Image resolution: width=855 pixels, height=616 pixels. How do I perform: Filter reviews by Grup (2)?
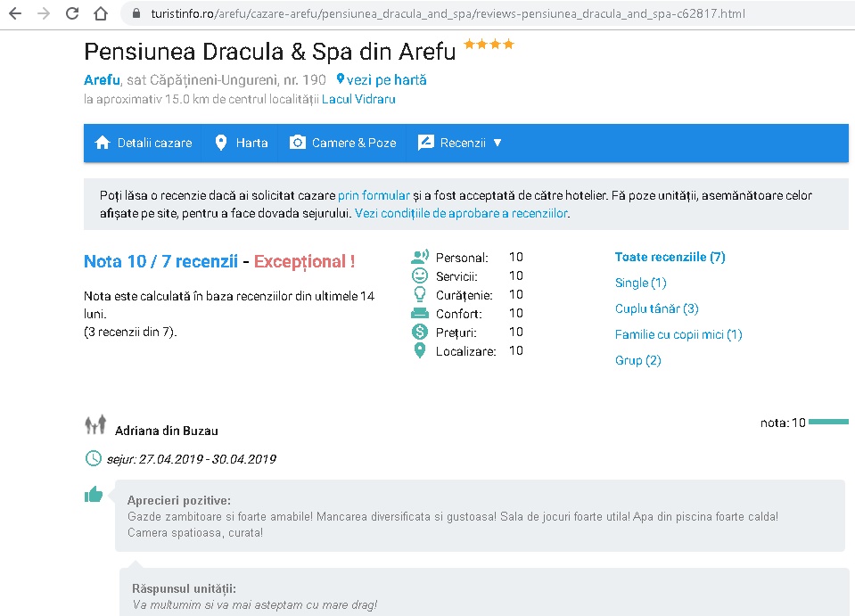637,360
